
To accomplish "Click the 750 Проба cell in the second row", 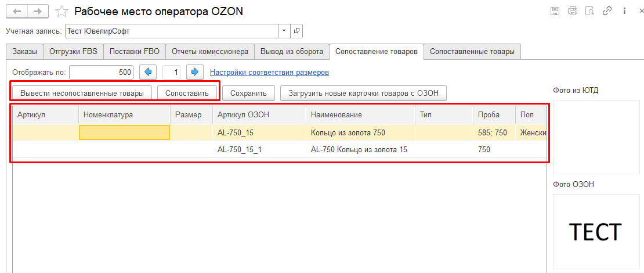I will (494, 150).
